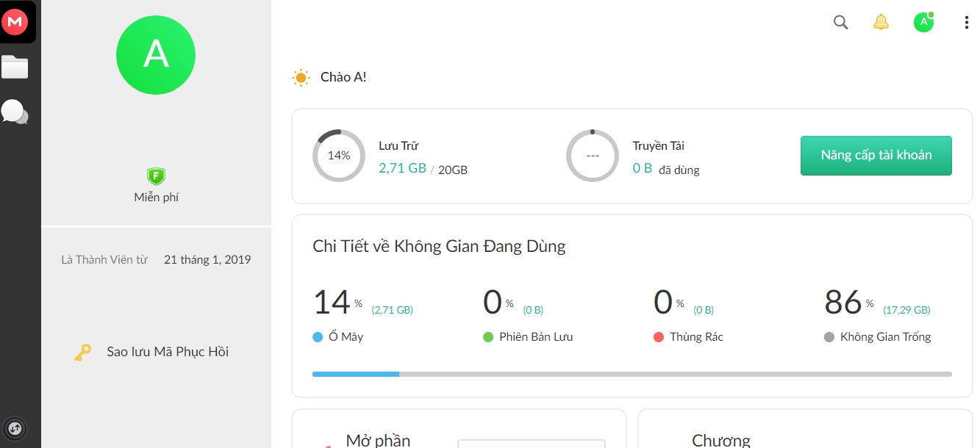Click the 14% storage ring indicator
This screenshot has width=980, height=448.
point(339,156)
